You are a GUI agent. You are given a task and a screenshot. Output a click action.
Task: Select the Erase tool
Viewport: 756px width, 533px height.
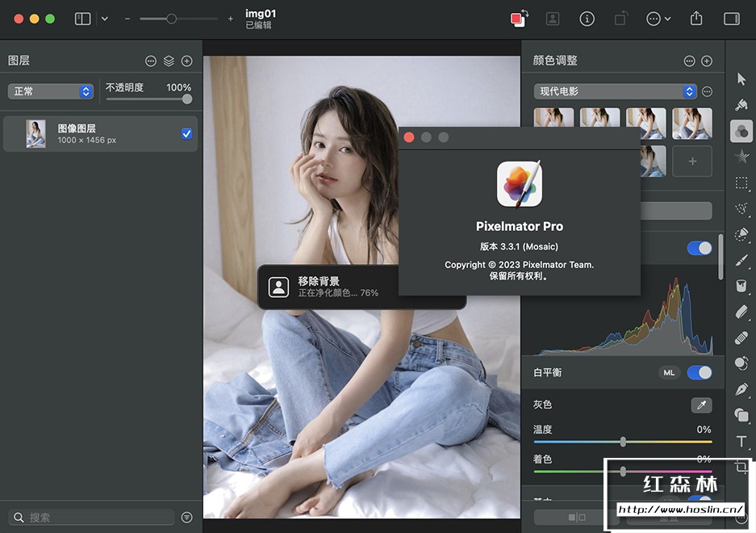741,312
